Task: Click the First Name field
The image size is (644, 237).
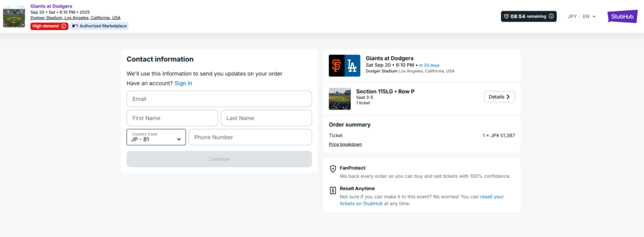Action: (x=172, y=118)
